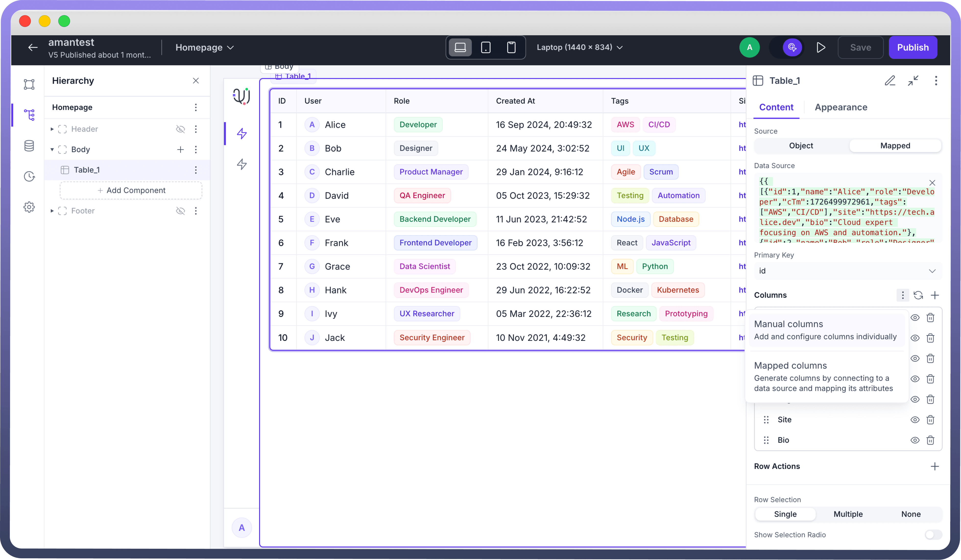Image resolution: width=961 pixels, height=560 pixels.
Task: Click the preview play icon
Action: (x=821, y=47)
